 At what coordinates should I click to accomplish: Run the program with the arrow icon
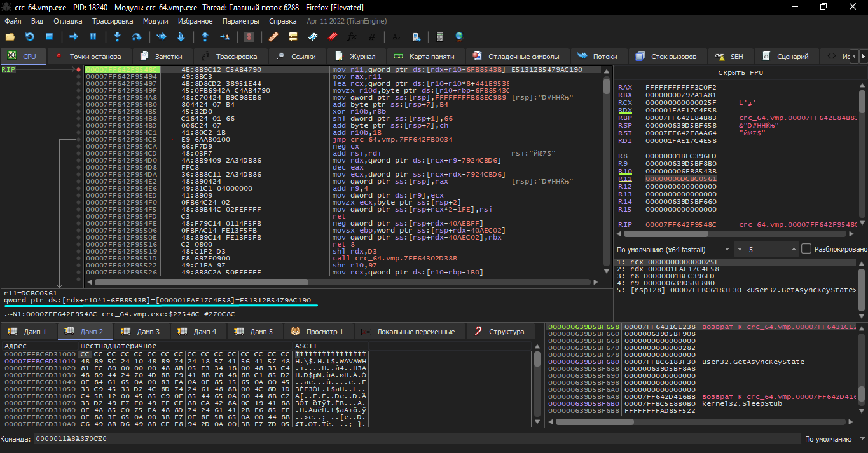74,37
